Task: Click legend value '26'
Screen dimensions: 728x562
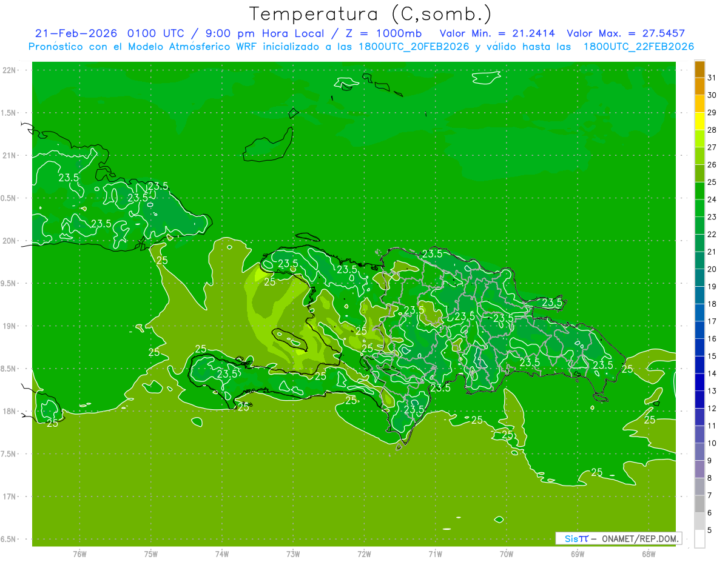Action: [x=712, y=164]
